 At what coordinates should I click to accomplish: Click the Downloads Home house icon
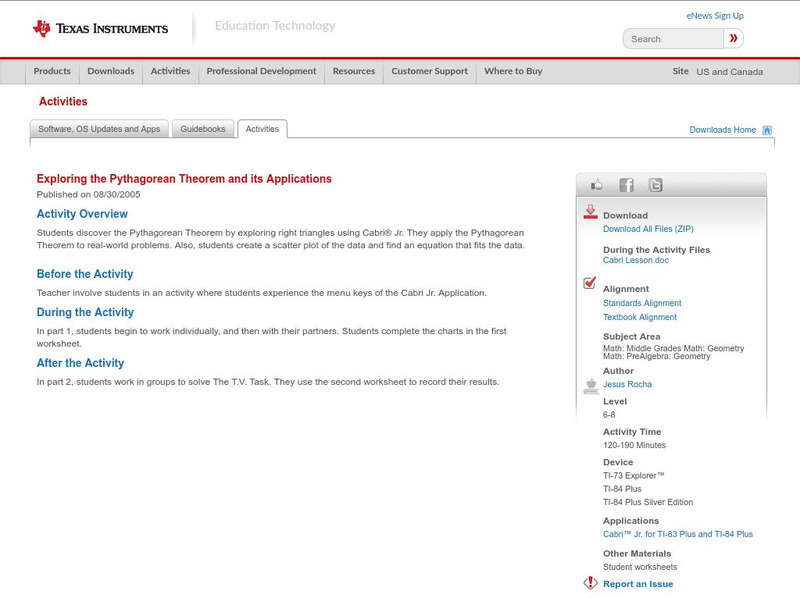pyautogui.click(x=767, y=130)
